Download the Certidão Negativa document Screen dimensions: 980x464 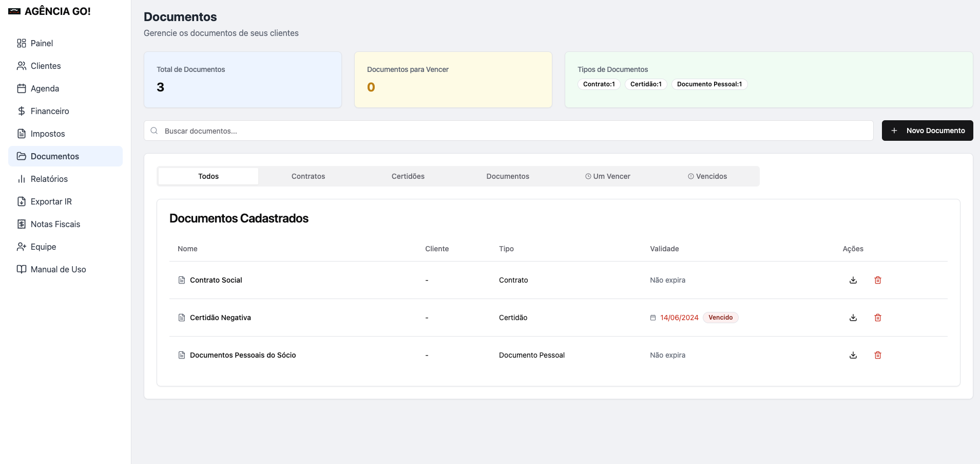tap(853, 318)
